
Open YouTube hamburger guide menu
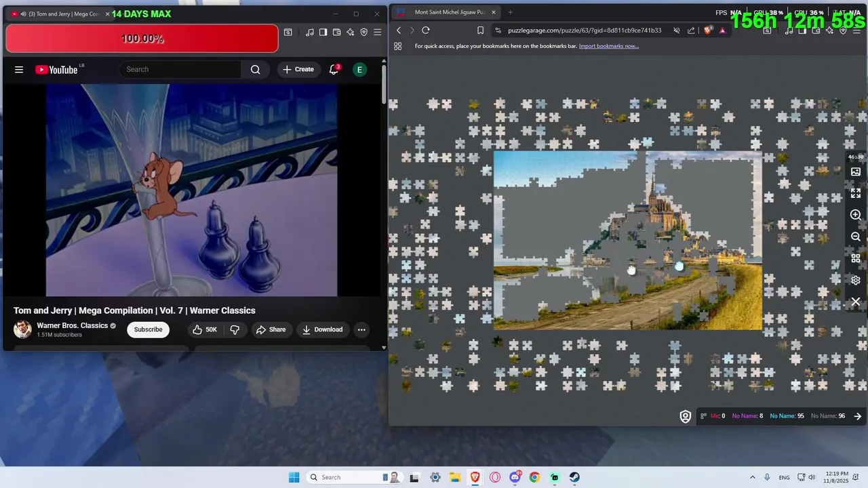pyautogui.click(x=19, y=69)
